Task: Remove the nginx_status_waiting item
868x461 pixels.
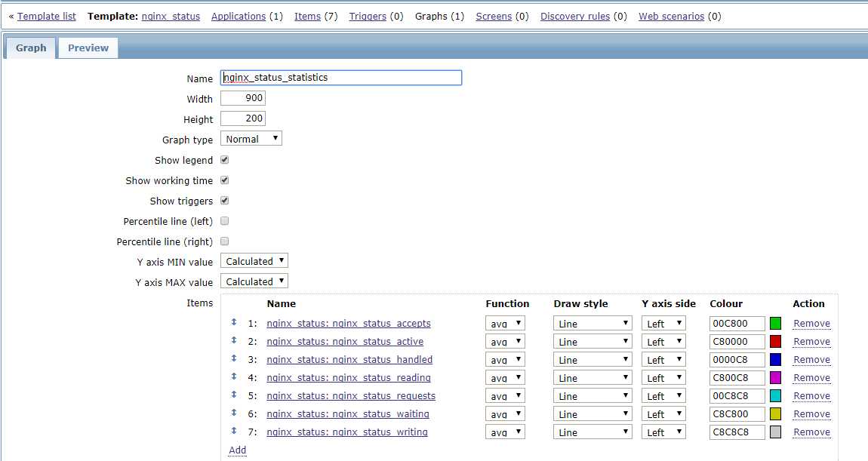Action: 811,414
